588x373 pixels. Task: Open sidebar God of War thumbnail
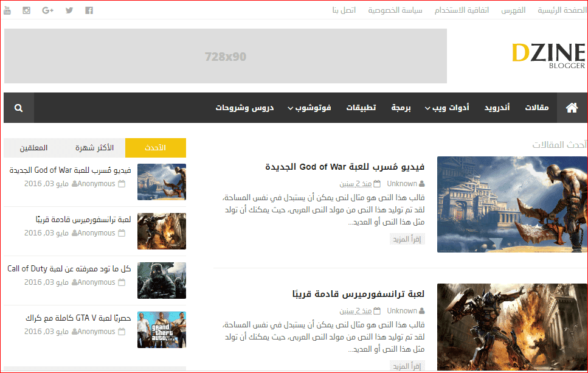pyautogui.click(x=162, y=182)
